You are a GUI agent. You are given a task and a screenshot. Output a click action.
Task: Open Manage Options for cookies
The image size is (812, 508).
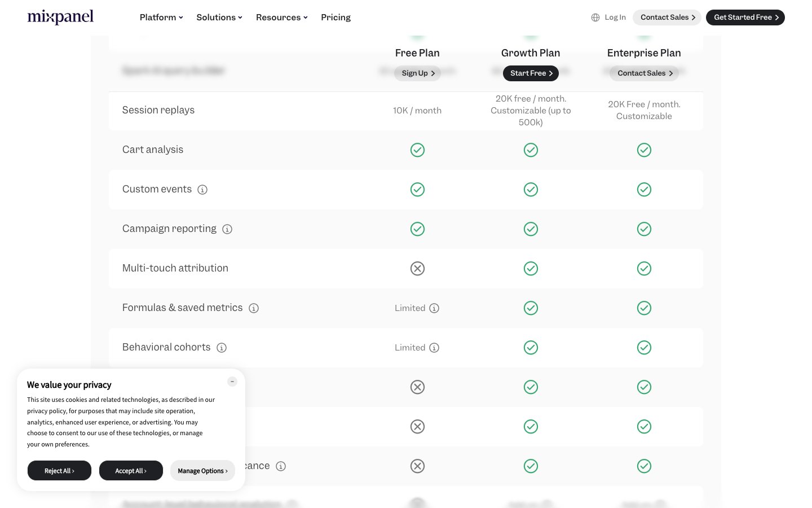202,471
